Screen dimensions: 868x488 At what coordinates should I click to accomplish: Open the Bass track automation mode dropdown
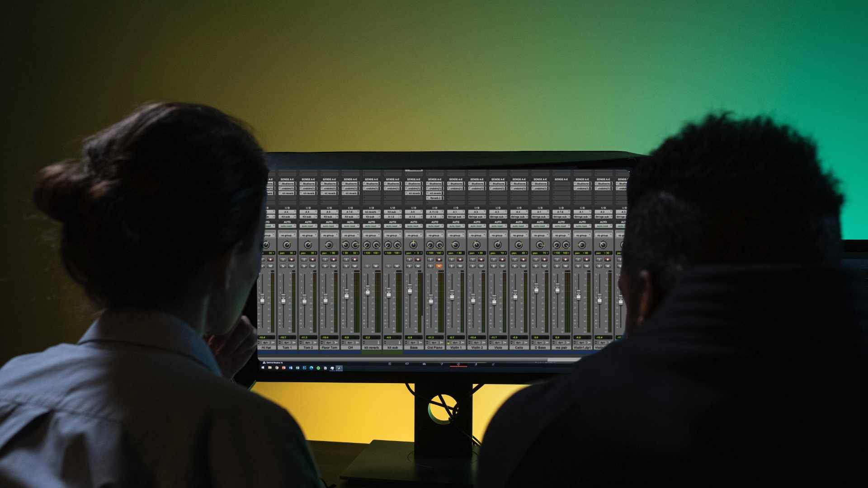point(413,226)
